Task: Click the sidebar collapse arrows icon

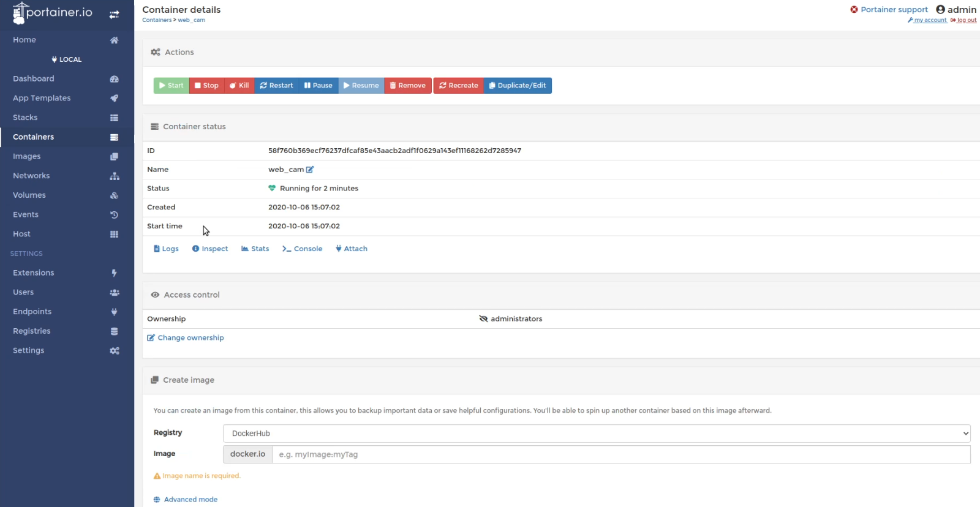Action: coord(114,14)
